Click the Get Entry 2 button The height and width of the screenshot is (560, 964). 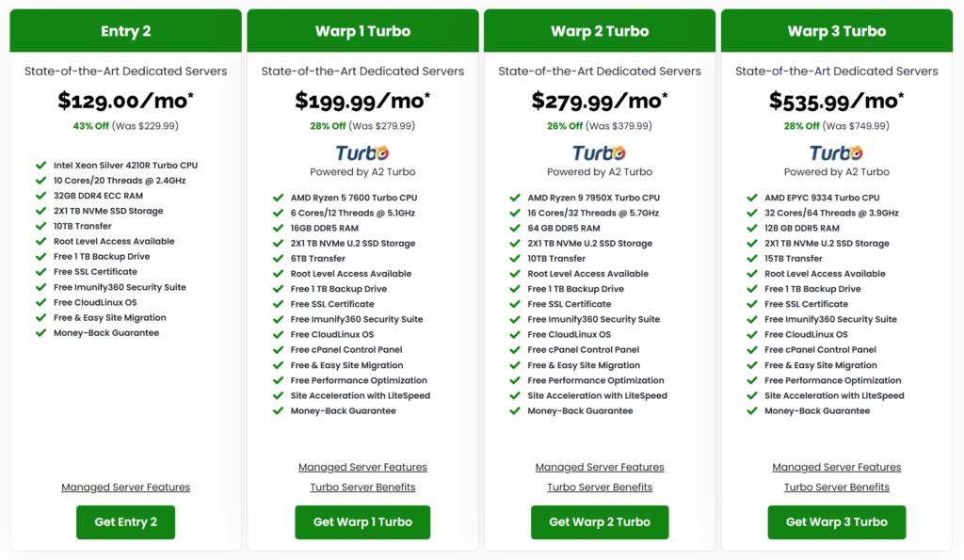125,522
